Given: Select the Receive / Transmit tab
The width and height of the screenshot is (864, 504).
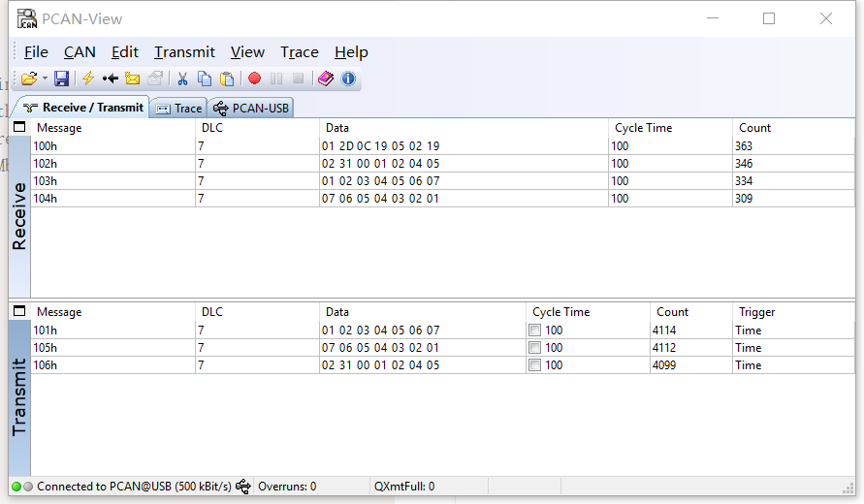Looking at the screenshot, I should [x=82, y=108].
